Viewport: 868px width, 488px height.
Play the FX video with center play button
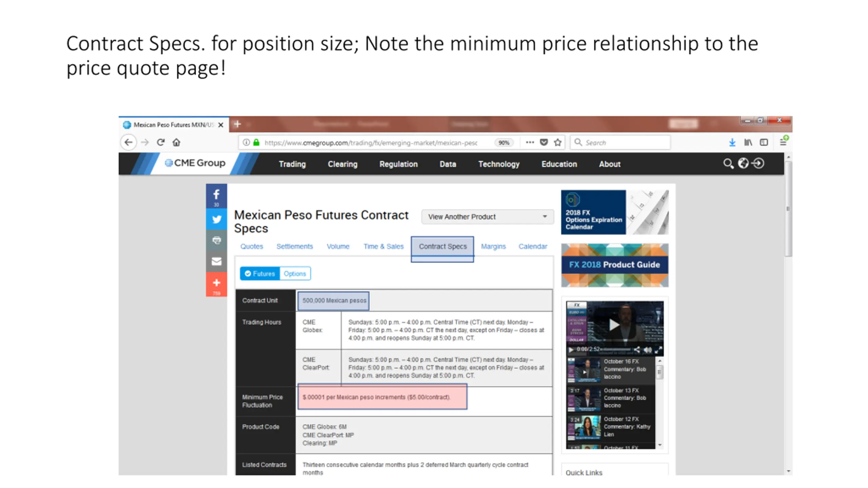click(x=614, y=325)
